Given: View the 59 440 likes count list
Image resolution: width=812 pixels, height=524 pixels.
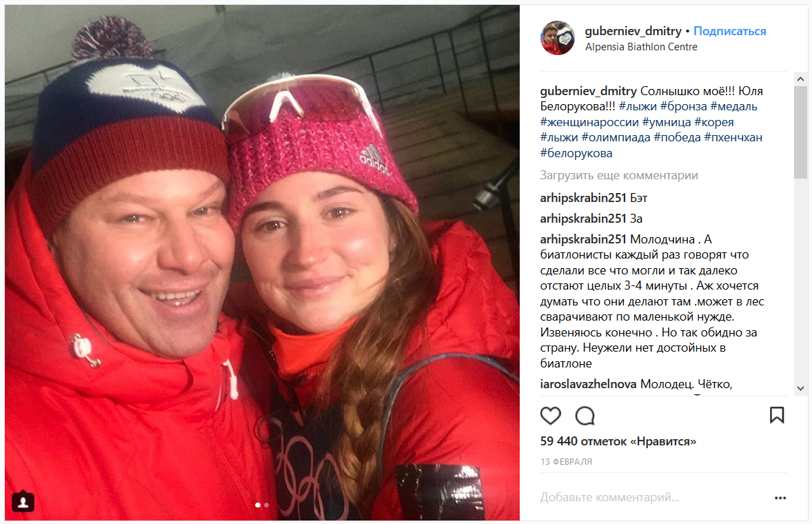Looking at the screenshot, I should [x=618, y=442].
